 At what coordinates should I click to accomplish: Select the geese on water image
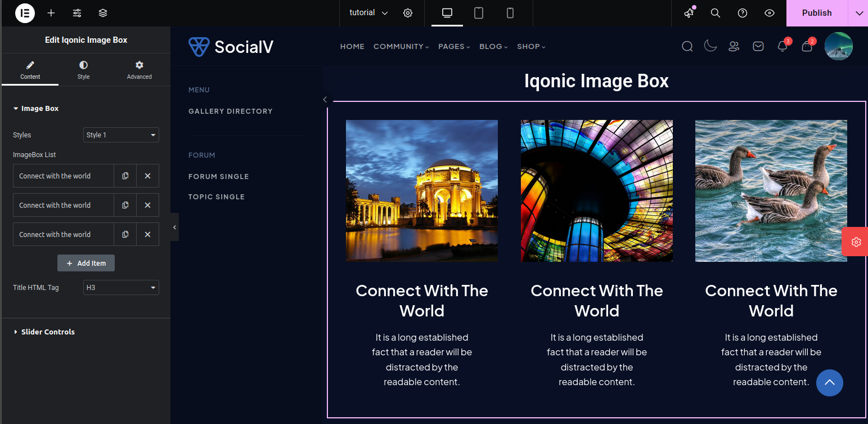click(x=771, y=191)
